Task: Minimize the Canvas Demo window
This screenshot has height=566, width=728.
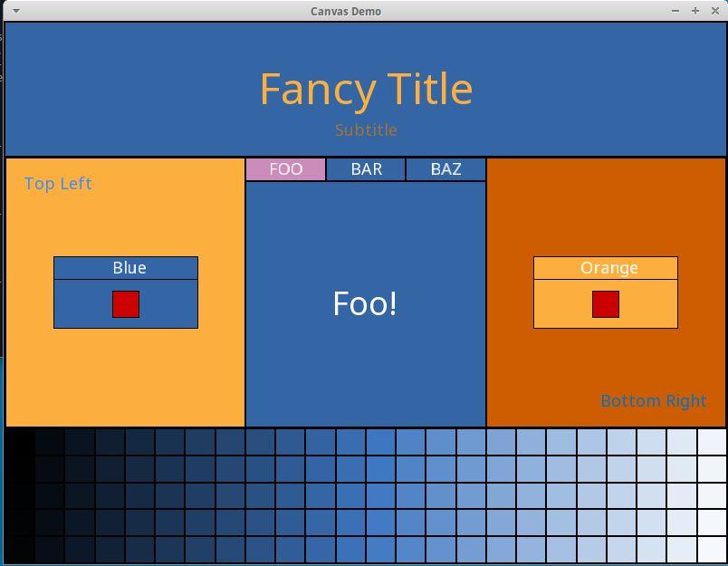Action: point(675,11)
